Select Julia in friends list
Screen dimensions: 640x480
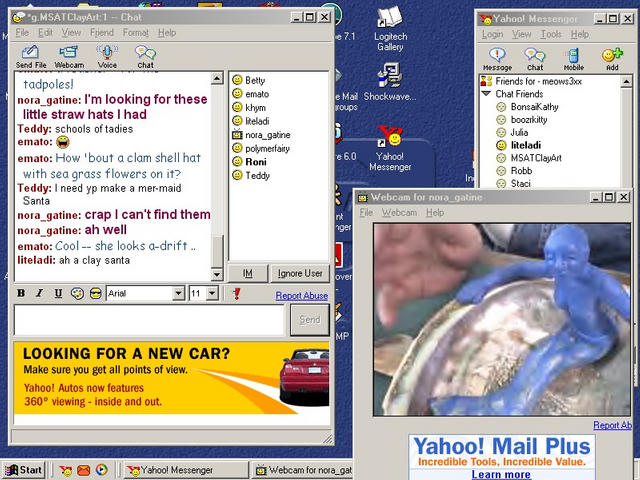point(519,132)
